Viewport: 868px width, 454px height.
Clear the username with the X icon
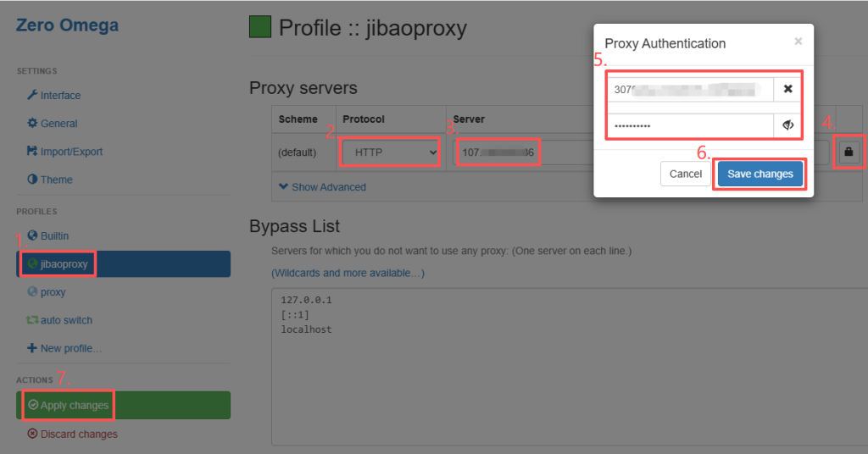pyautogui.click(x=787, y=89)
